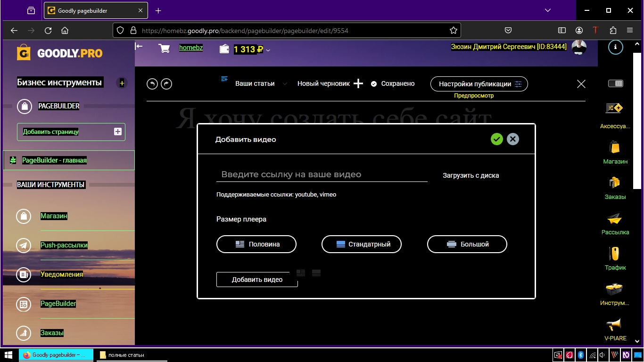
Task: Expand Бизнес инструменты with the plus button
Action: coord(122,83)
